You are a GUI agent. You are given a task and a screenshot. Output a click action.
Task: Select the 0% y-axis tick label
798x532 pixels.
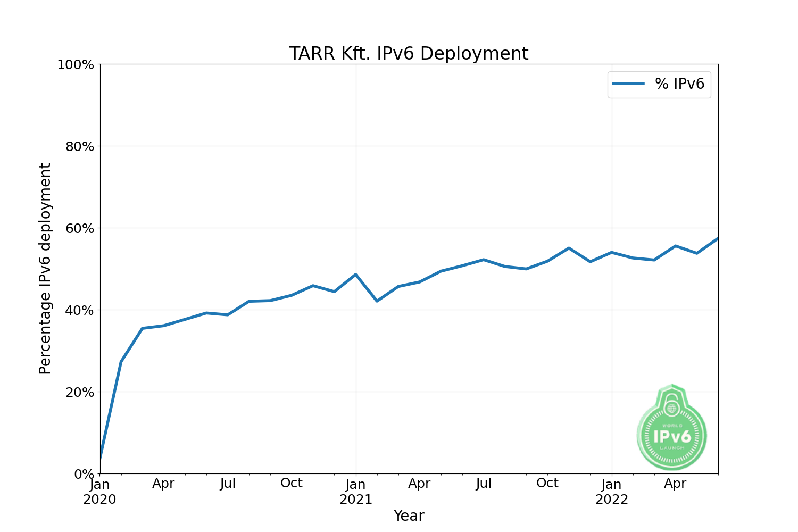click(84, 474)
